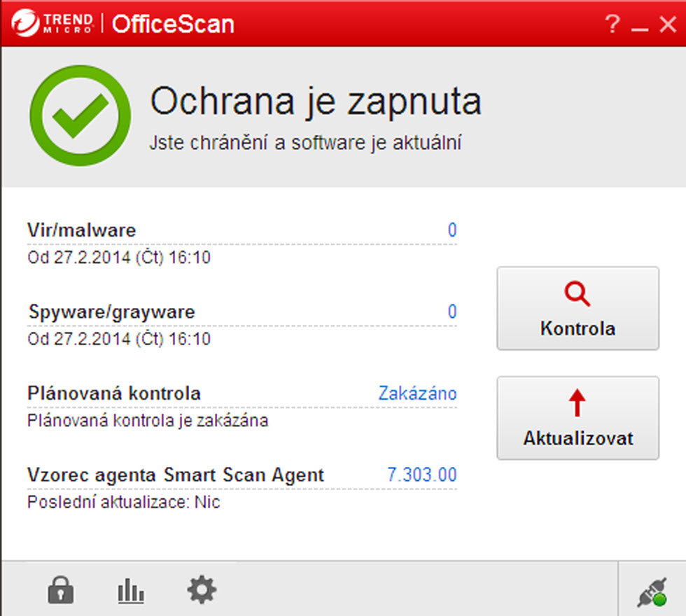
Task: Open the Spyware/grayware count link
Action: tap(451, 311)
